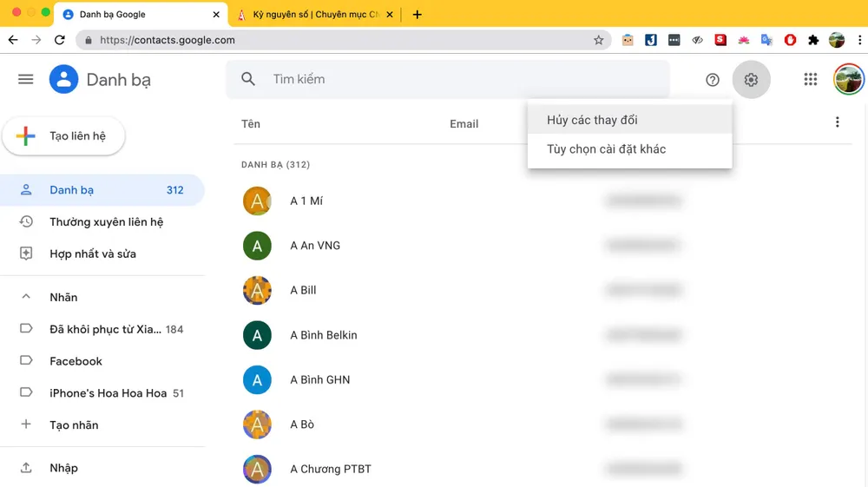The height and width of the screenshot is (487, 868).
Task: Click Tạo nhãn to create label
Action: [102, 425]
